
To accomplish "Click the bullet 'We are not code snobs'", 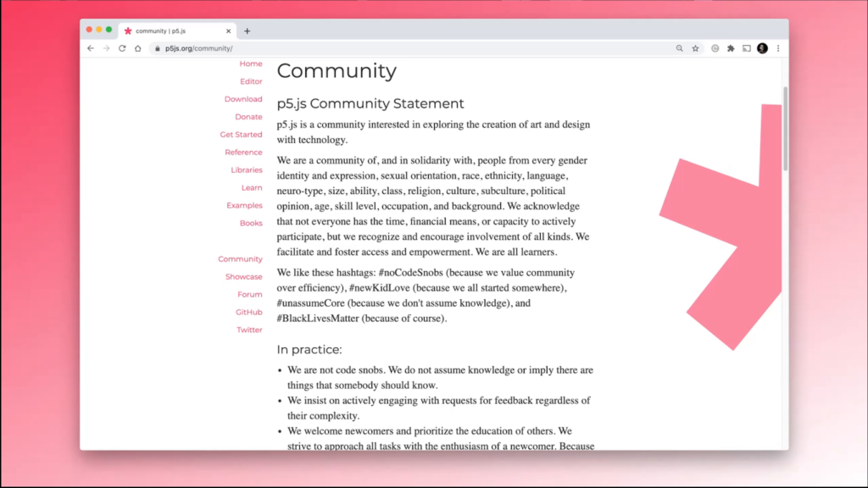I will click(440, 377).
